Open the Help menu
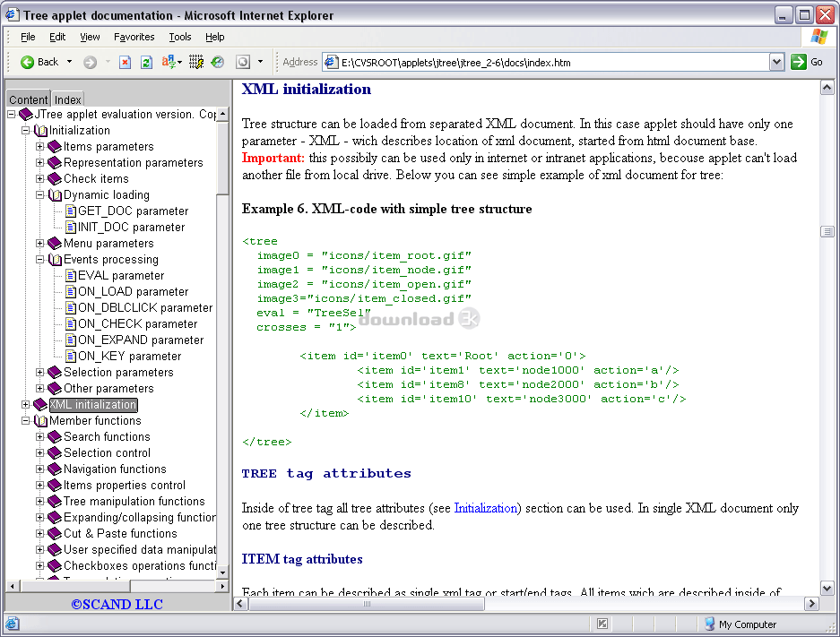The width and height of the screenshot is (840, 637). (x=215, y=37)
